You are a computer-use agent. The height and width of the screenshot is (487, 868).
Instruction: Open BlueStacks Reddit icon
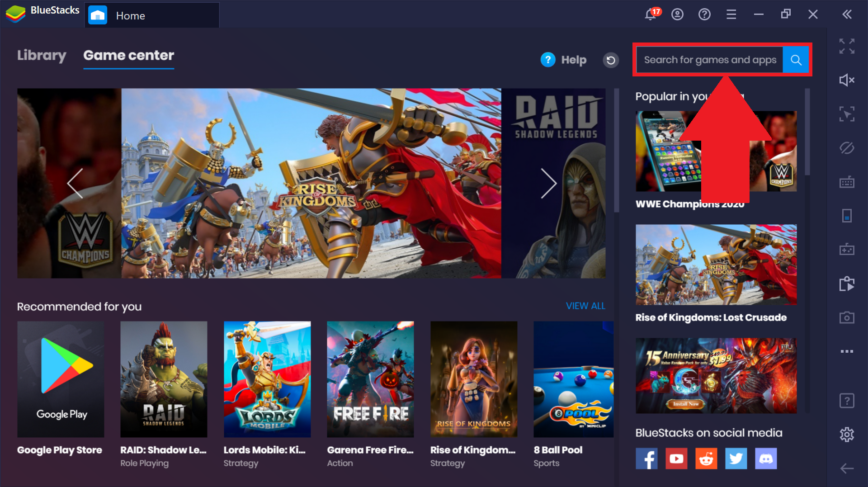coord(706,459)
